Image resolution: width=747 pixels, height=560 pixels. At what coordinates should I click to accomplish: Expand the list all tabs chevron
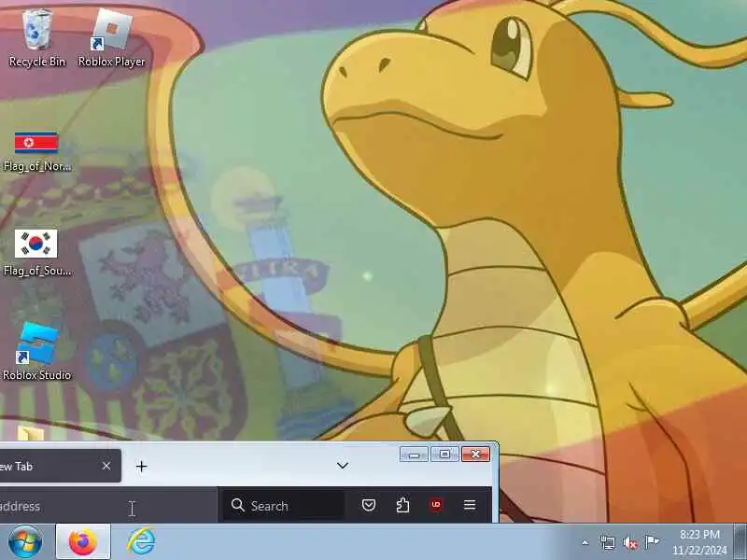pyautogui.click(x=343, y=465)
